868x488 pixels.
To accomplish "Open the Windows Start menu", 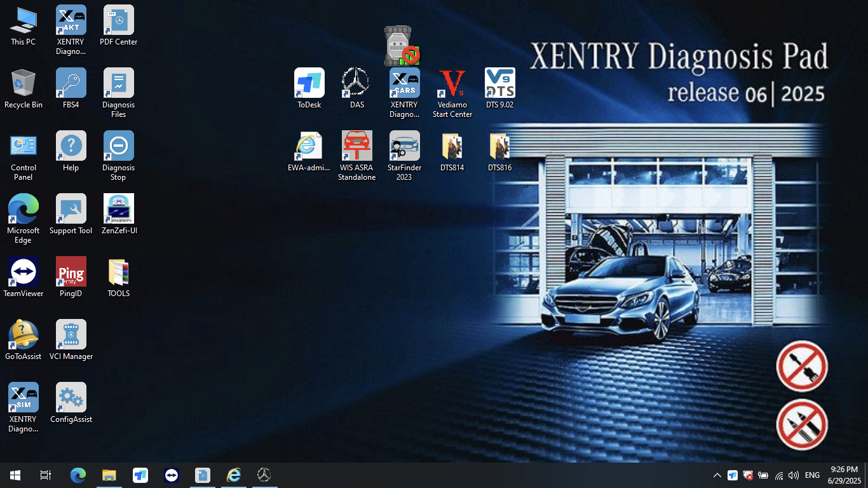I will (14, 475).
